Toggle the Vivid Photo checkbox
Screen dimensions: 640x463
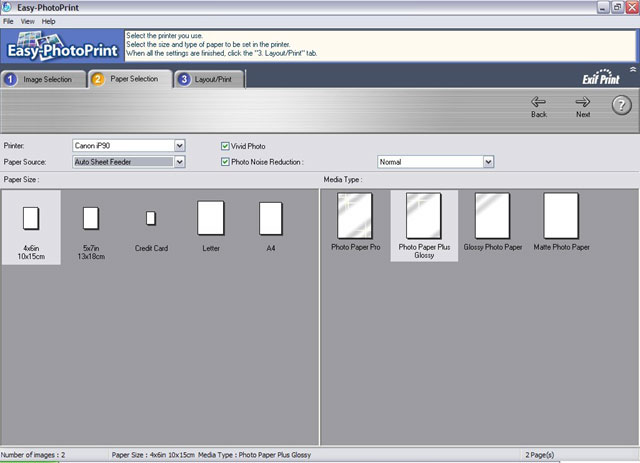pyautogui.click(x=225, y=146)
